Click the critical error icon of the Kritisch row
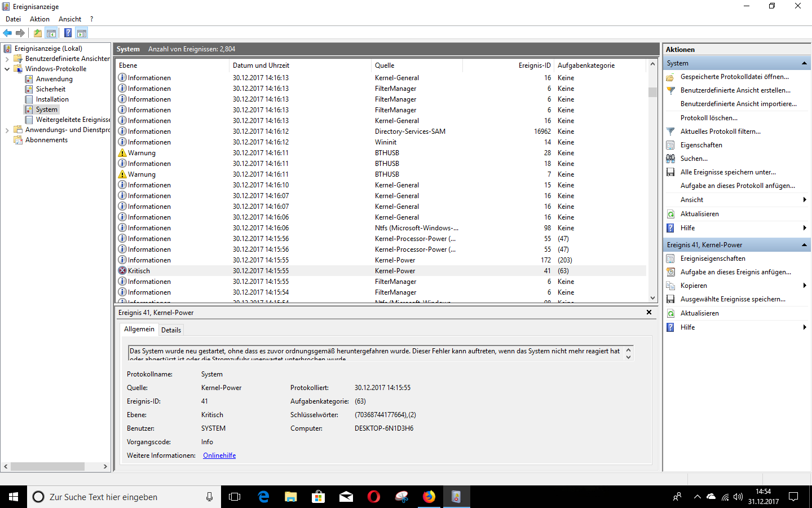This screenshot has width=812, height=508. (x=122, y=271)
